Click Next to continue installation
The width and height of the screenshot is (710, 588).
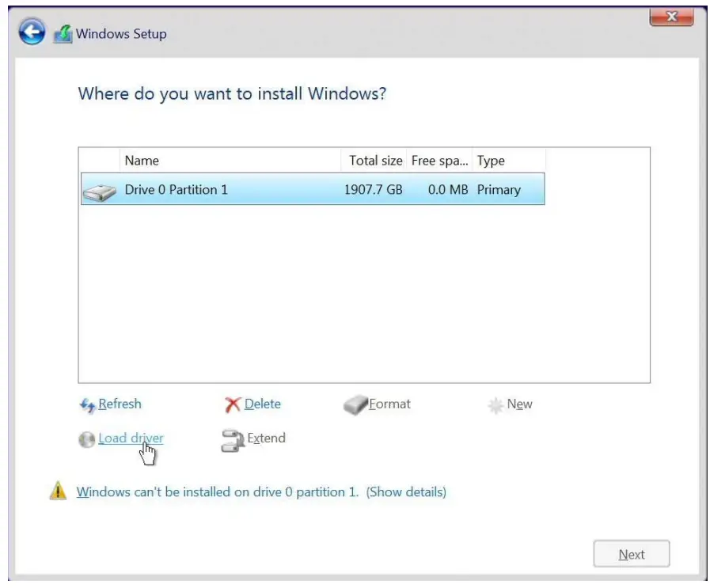click(x=631, y=553)
